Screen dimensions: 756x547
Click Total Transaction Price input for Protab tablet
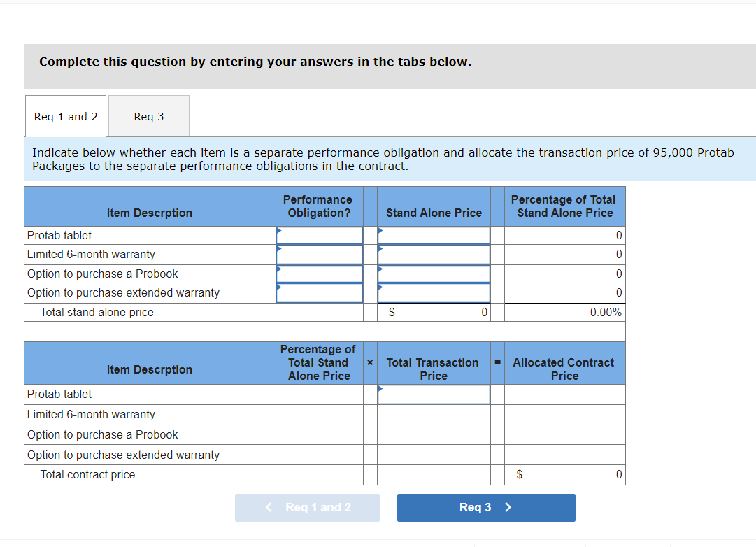(x=434, y=394)
